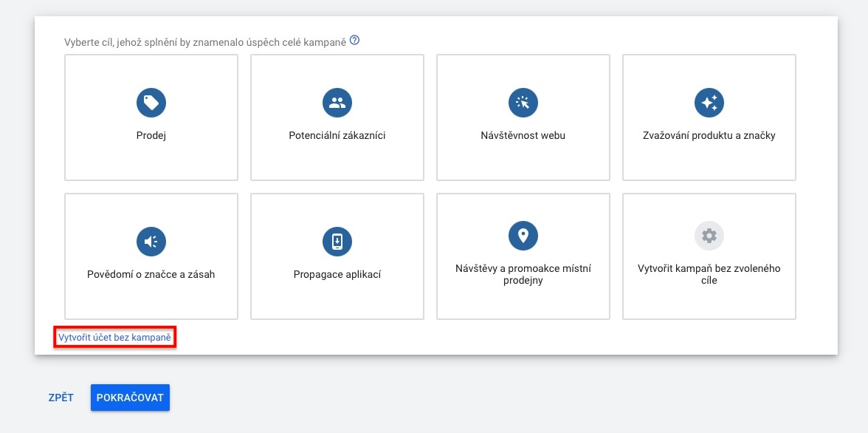Screen dimensions: 868x433
Task: Choose Zvažování produktu a značky label
Action: point(709,136)
